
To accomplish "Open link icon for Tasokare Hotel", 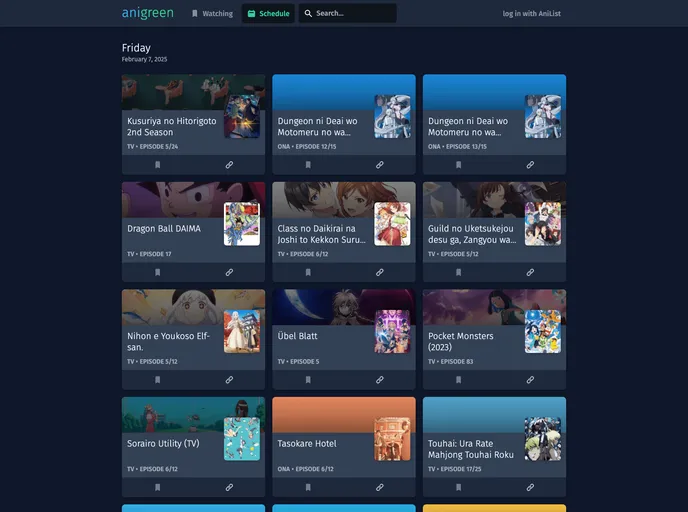I will point(380,487).
